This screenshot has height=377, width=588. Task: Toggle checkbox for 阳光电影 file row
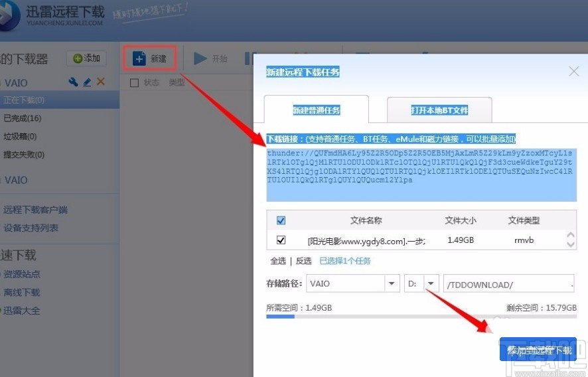[x=281, y=240]
